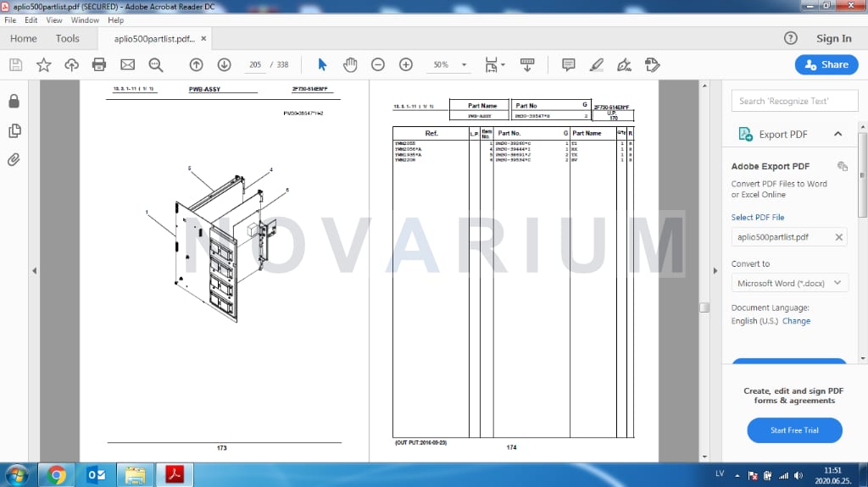This screenshot has width=868, height=487.
Task: Add a comment sticky note
Action: (569, 64)
